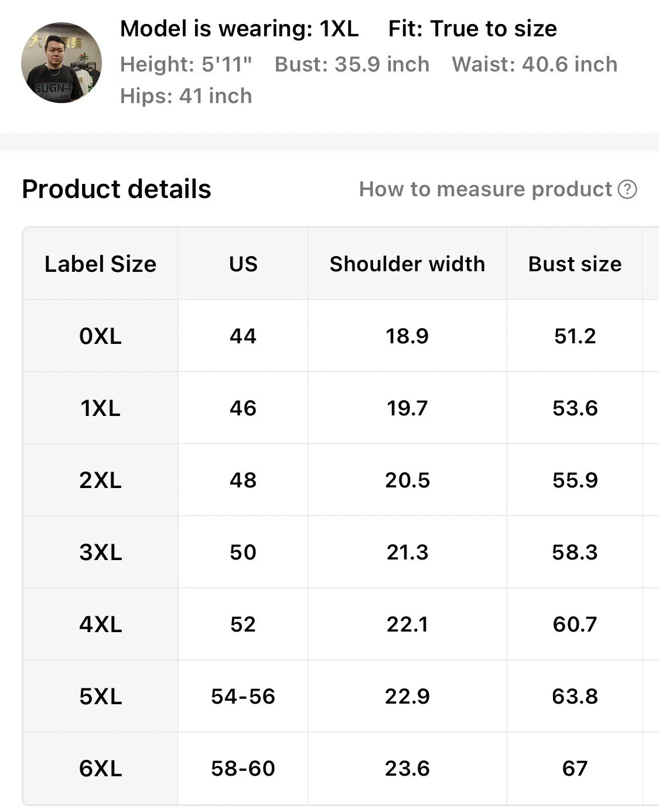
Task: Choose the 5XL size row label
Action: pos(100,697)
